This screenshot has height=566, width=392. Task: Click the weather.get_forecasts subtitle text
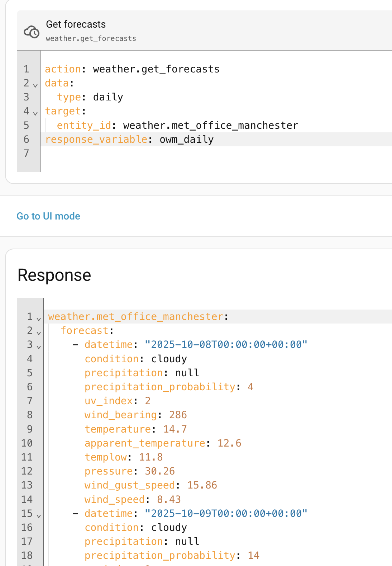91,39
